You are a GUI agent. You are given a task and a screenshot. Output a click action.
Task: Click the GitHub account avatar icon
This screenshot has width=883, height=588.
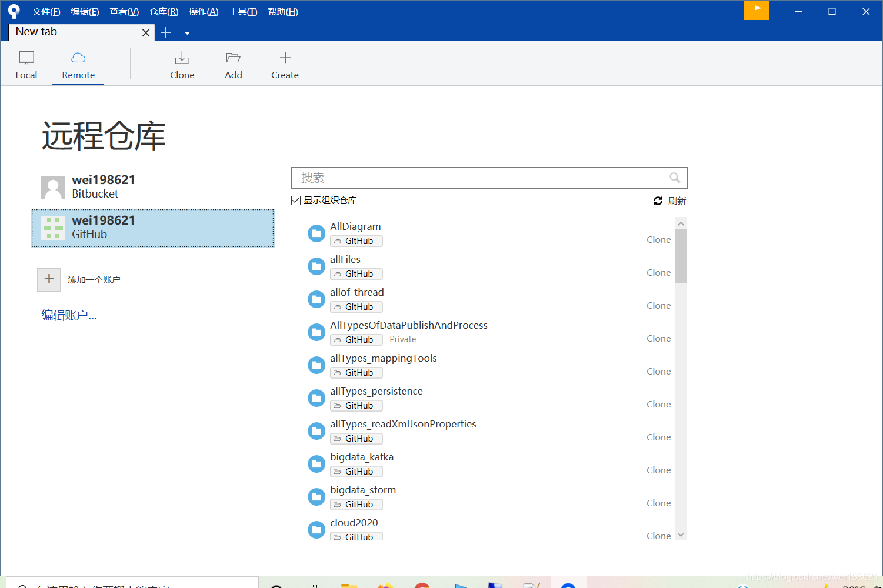53,228
